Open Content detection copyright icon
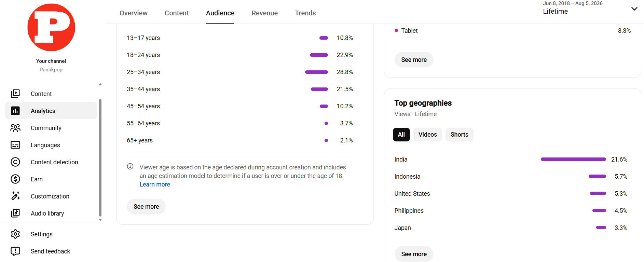Screen dimensions: 644x262 pyautogui.click(x=15, y=162)
